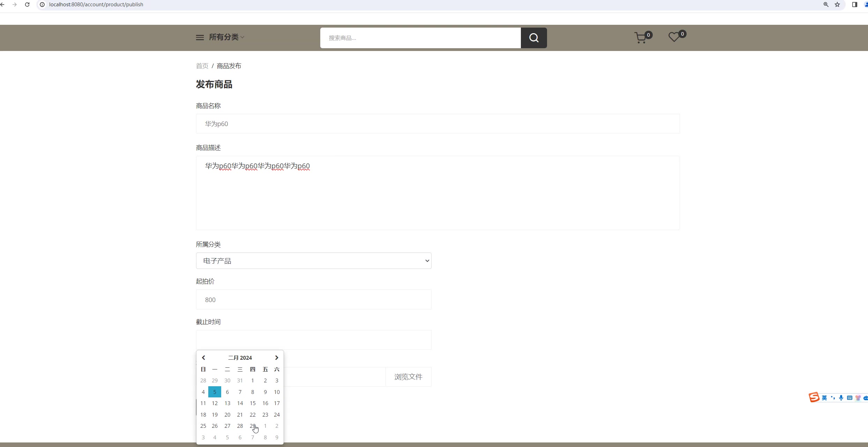Choose date 17 in calendar

coord(277,403)
